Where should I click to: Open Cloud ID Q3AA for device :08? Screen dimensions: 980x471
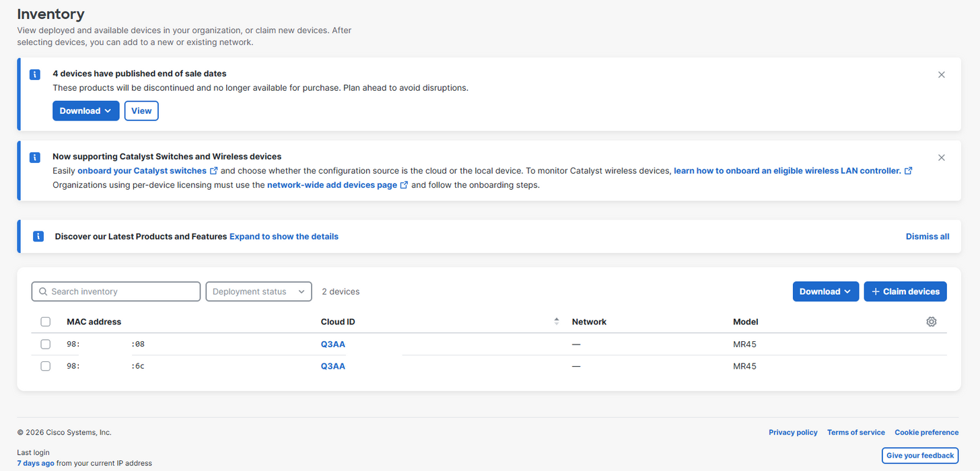pos(333,345)
